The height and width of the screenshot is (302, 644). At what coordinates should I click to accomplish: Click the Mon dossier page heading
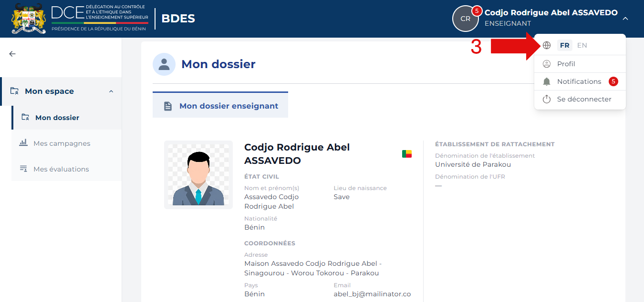pyautogui.click(x=218, y=64)
